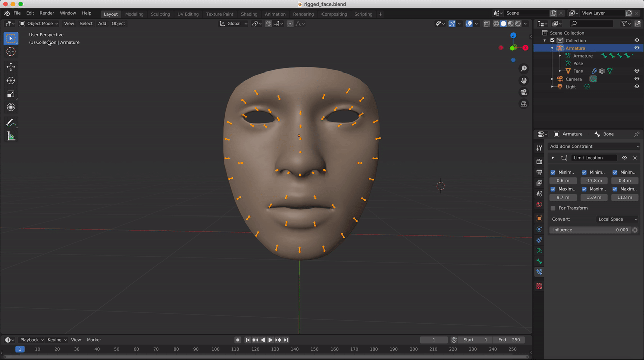Click the Influence slider
644x360 pixels.
pyautogui.click(x=590, y=230)
